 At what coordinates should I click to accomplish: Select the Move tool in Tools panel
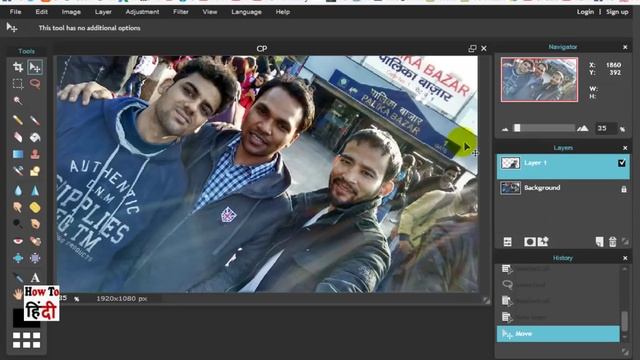pos(35,67)
